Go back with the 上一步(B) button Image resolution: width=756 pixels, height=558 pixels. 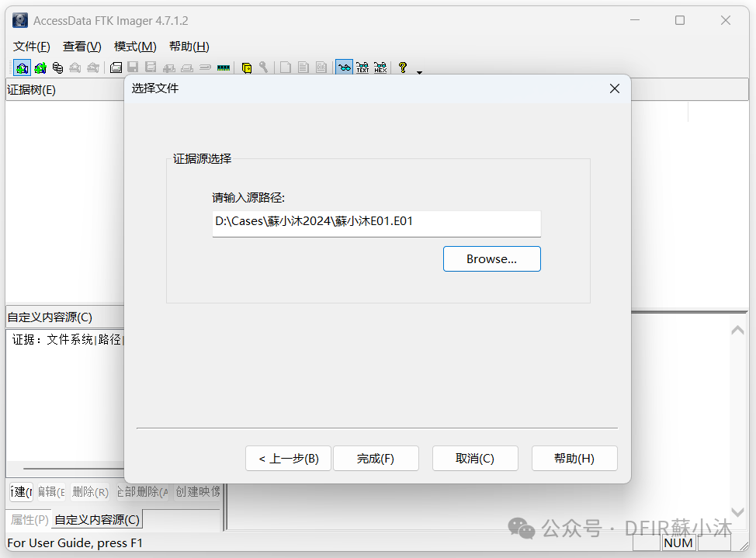pos(288,458)
